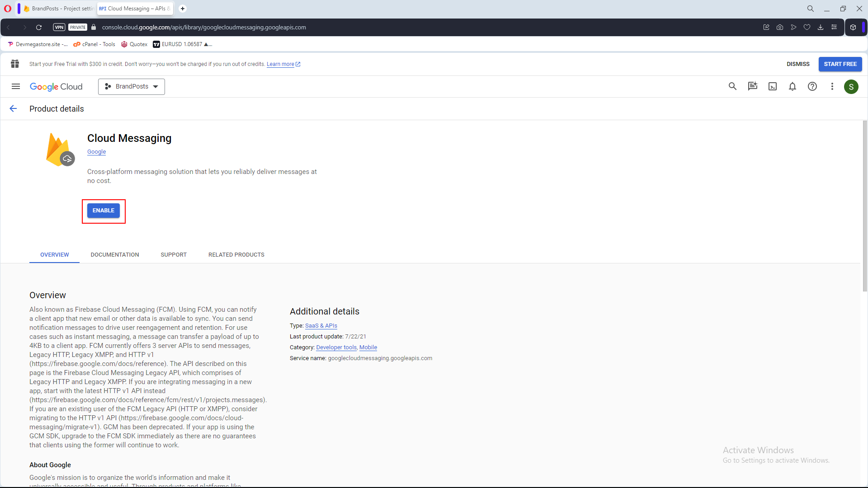The image size is (868, 488).
Task: Open the BrandPosts project selector dropdown
Action: (x=132, y=86)
